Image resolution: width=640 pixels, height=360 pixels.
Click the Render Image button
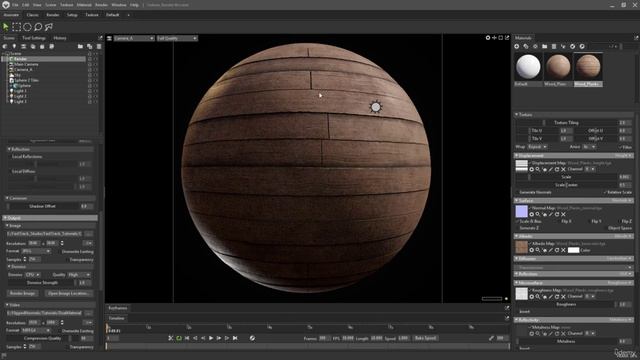pyautogui.click(x=22, y=293)
